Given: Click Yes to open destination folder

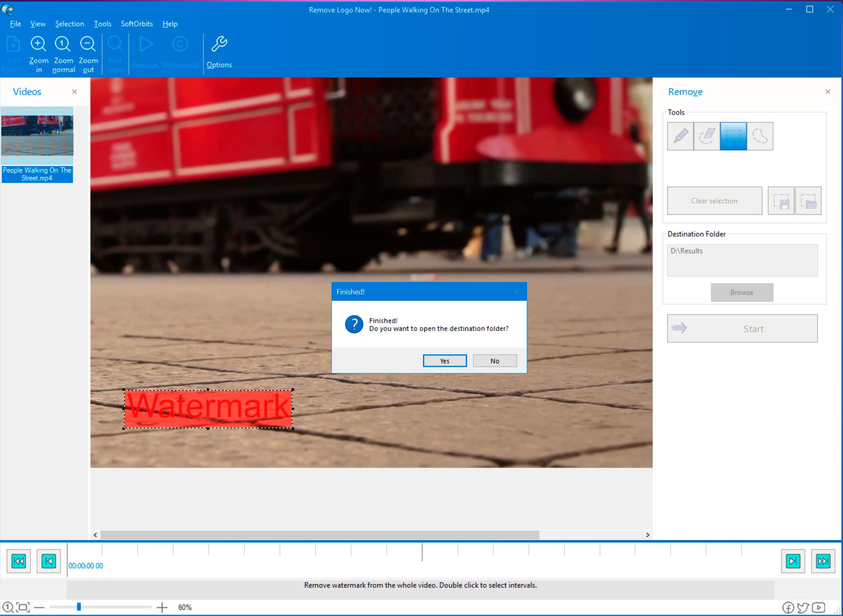Looking at the screenshot, I should pyautogui.click(x=444, y=360).
